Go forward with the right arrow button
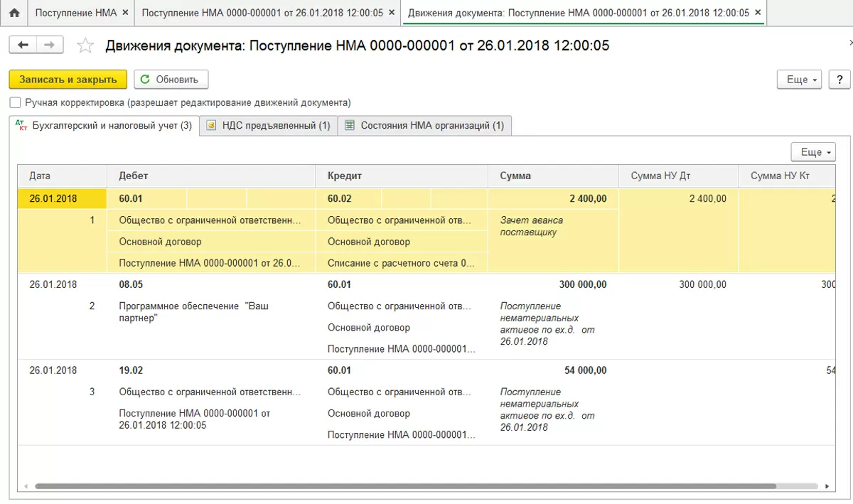The image size is (853, 504). click(49, 45)
